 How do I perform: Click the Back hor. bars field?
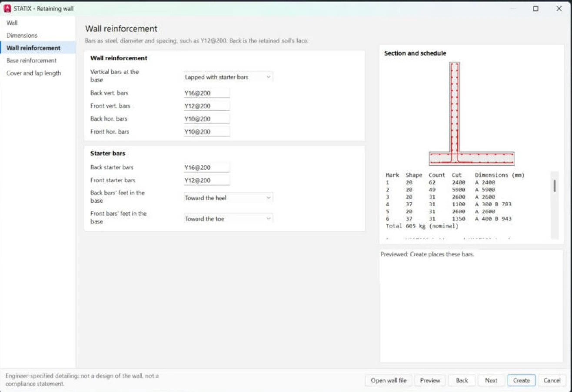coord(206,119)
